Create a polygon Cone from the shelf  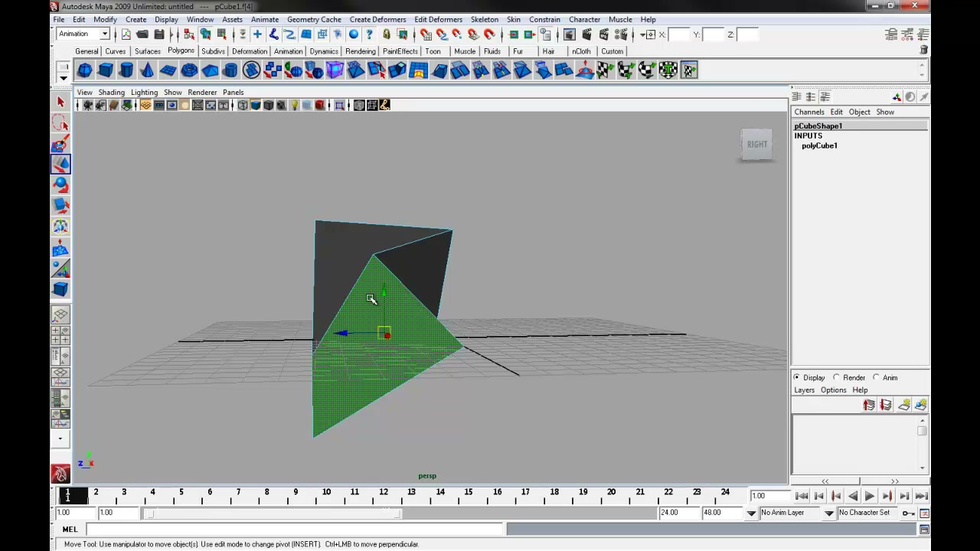[147, 70]
